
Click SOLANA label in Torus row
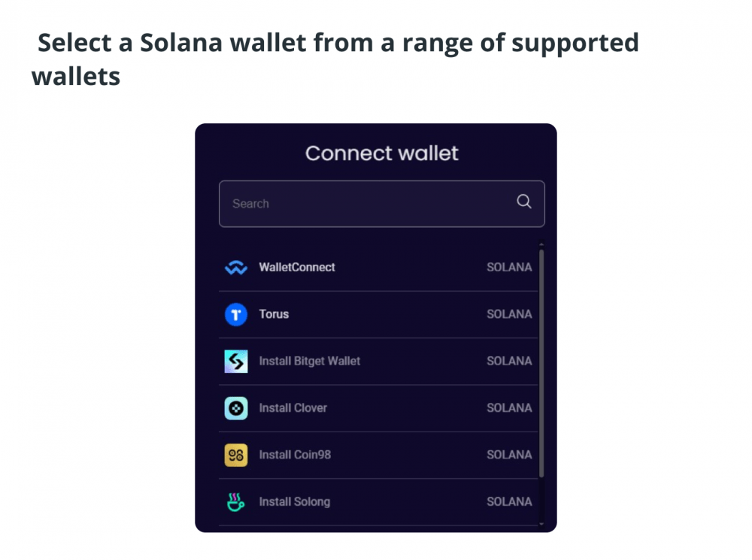click(509, 314)
